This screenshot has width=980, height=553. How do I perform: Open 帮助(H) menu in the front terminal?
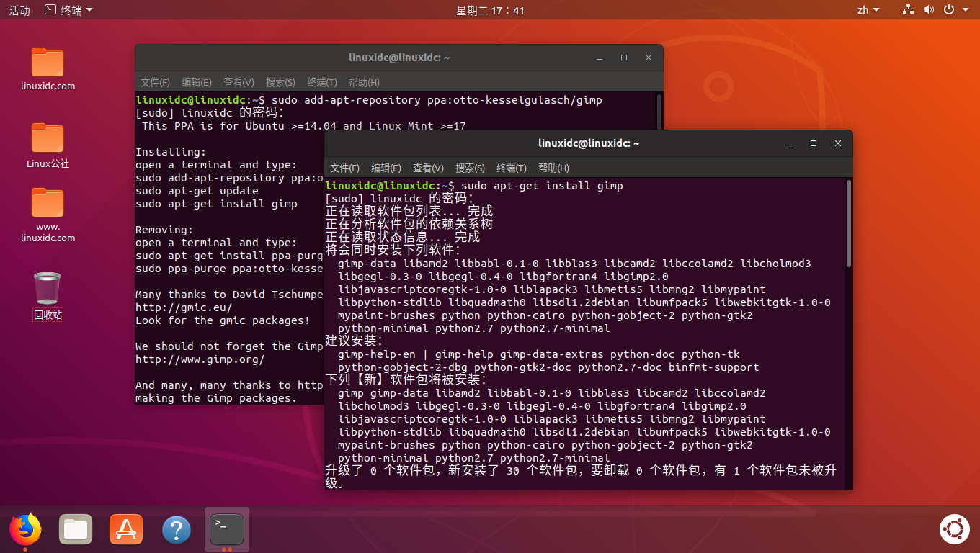click(x=553, y=168)
